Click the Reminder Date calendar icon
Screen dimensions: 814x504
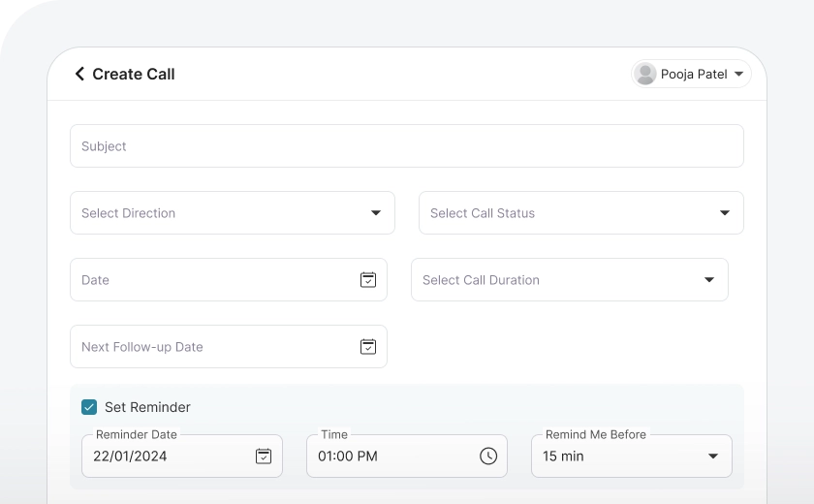tap(264, 457)
